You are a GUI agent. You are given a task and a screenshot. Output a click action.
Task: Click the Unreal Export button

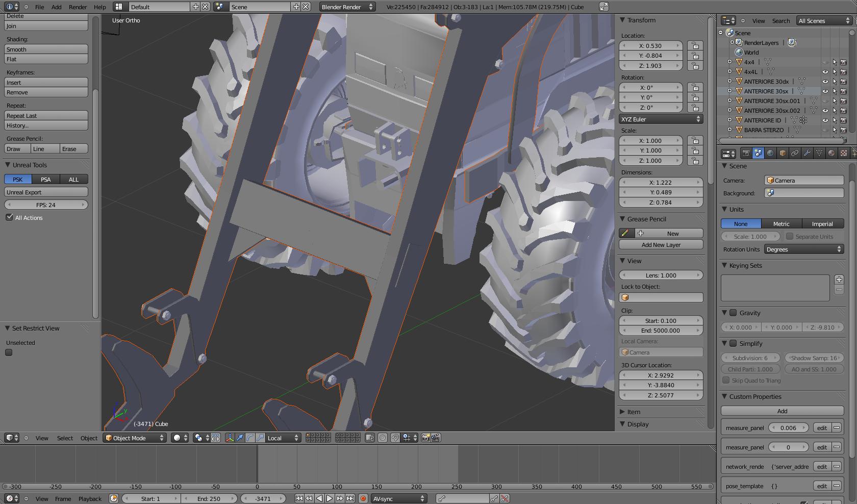[x=46, y=192]
